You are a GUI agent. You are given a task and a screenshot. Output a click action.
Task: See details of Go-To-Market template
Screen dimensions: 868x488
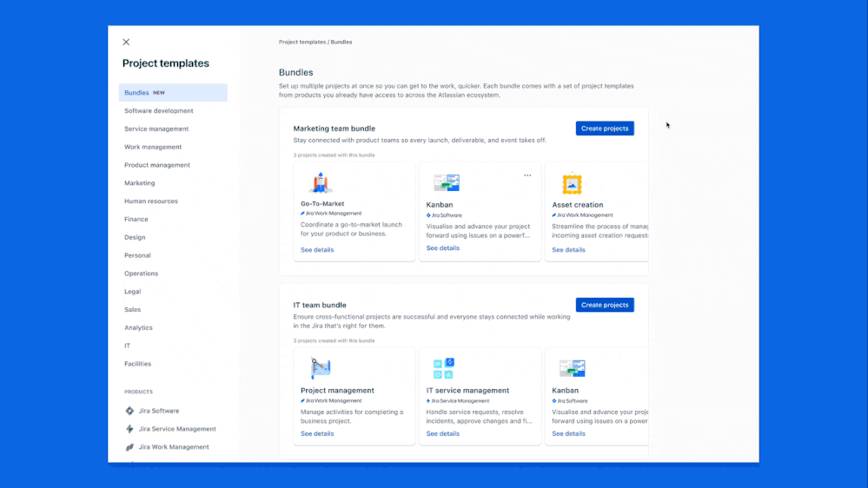(x=317, y=250)
